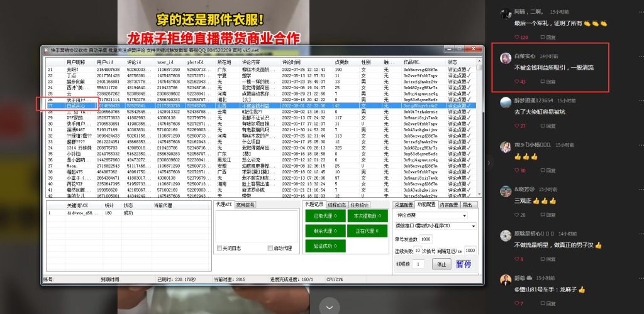Collapse the comment panel with side arrow

[488, 163]
